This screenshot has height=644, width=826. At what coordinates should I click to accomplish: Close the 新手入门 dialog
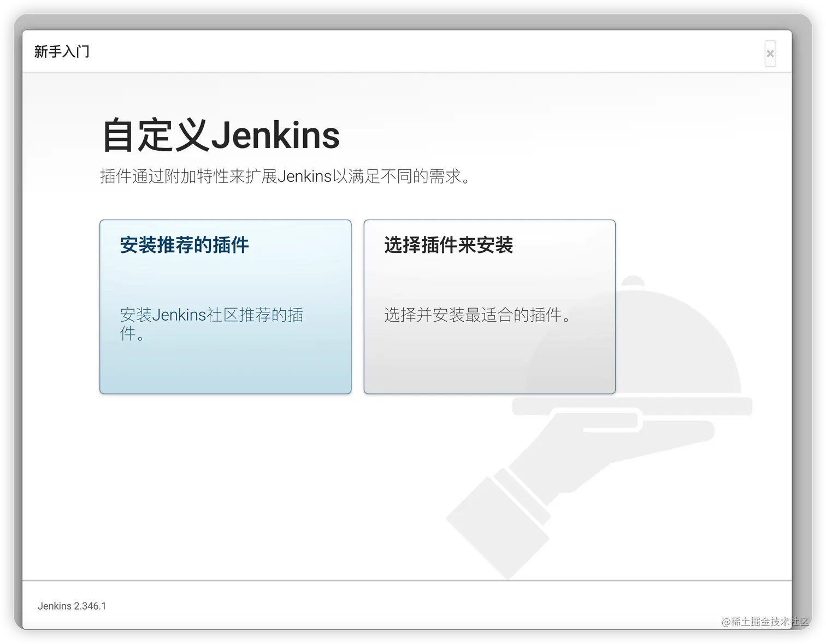770,54
